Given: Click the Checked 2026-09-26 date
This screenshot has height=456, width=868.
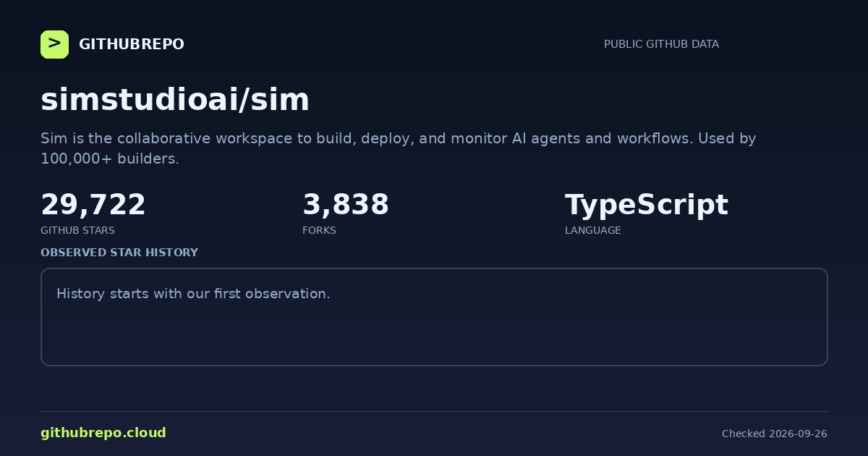Looking at the screenshot, I should pyautogui.click(x=775, y=434).
